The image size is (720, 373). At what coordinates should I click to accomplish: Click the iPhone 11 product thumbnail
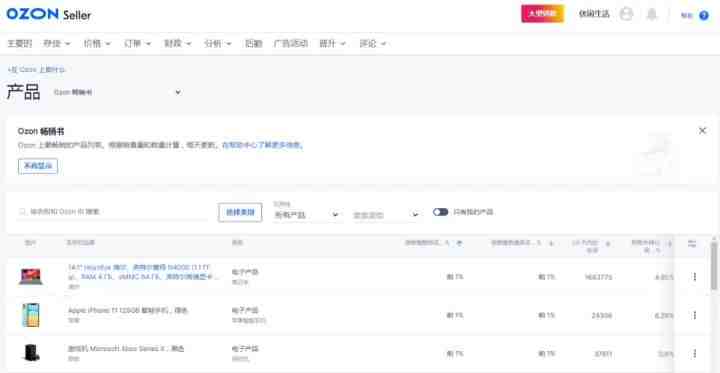[31, 315]
